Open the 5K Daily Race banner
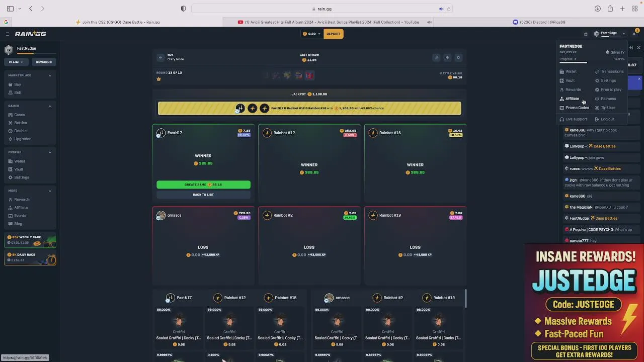 tap(30, 258)
